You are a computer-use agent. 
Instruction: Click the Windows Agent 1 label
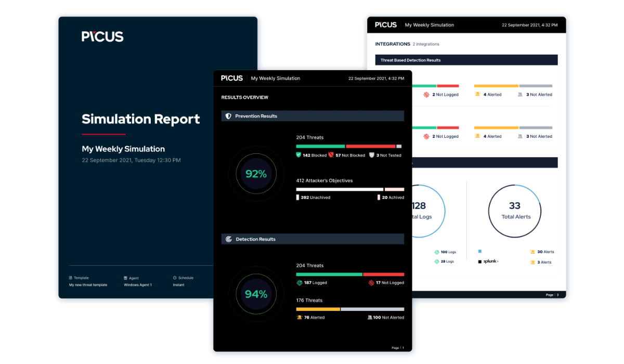coord(138,285)
